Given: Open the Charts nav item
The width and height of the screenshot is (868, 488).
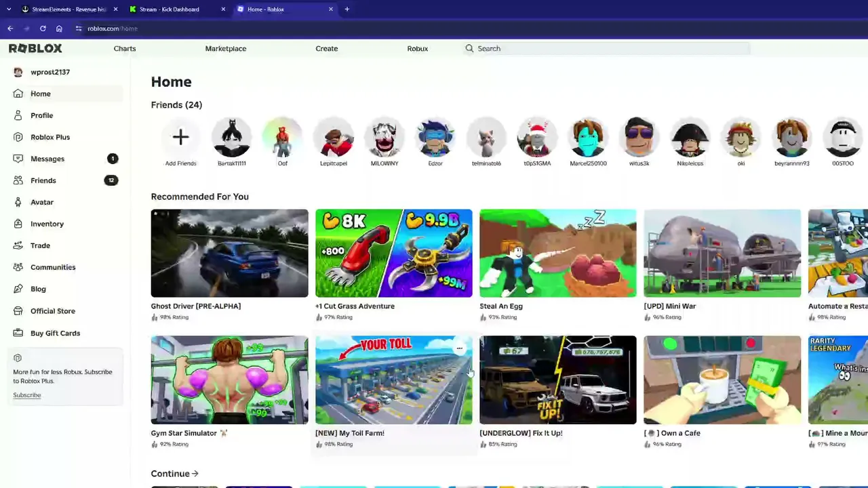Looking at the screenshot, I should tap(125, 48).
